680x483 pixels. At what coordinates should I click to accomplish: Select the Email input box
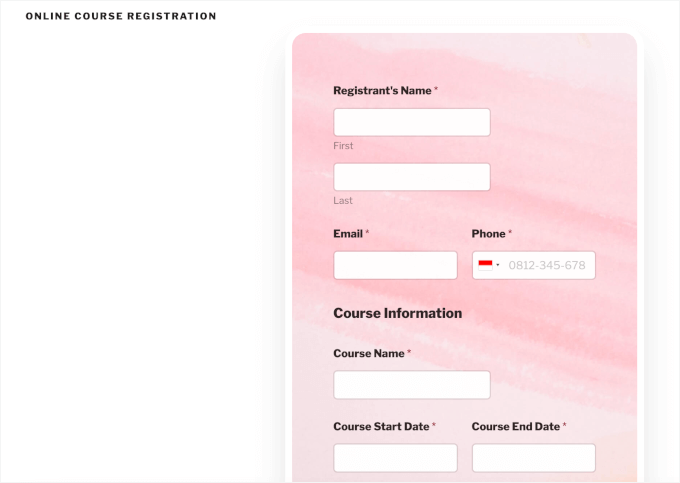tap(395, 265)
